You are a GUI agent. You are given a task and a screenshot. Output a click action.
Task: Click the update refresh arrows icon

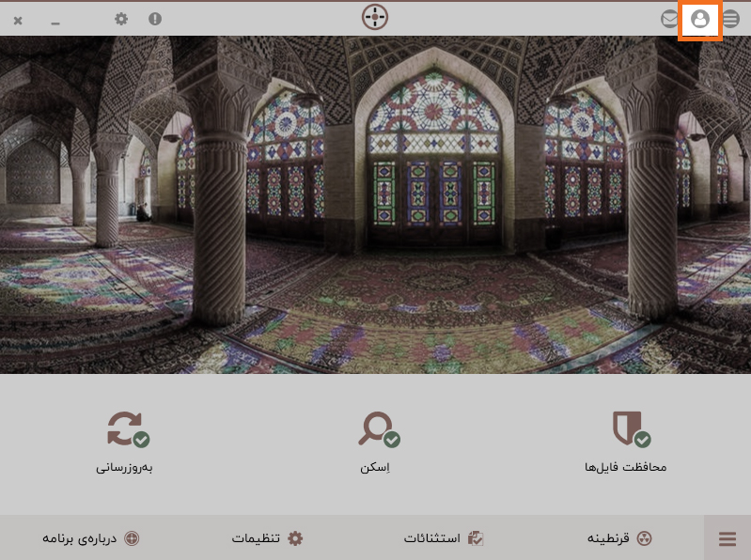click(x=128, y=429)
